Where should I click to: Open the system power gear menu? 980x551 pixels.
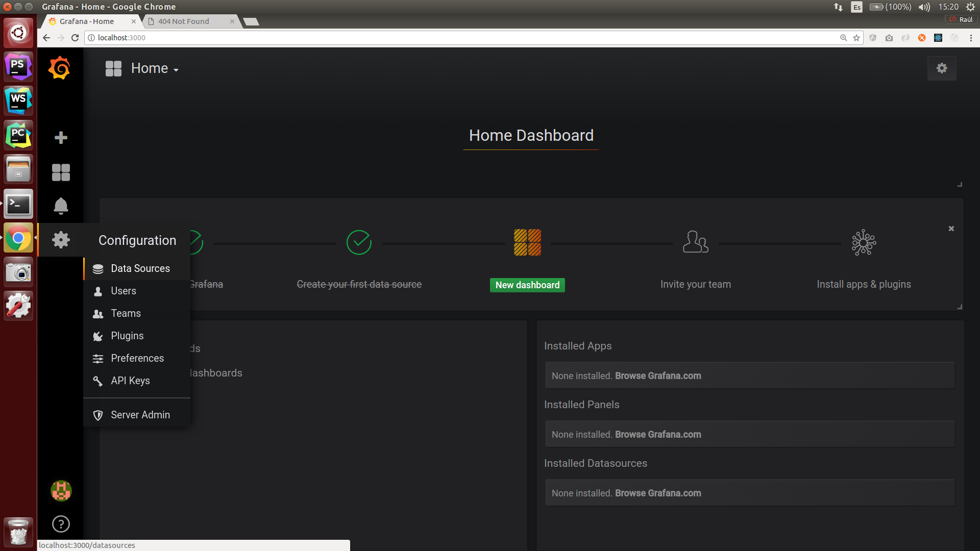(x=970, y=7)
